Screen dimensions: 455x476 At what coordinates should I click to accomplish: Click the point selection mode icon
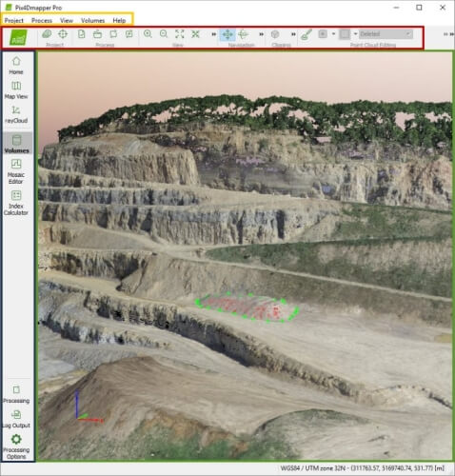pos(323,34)
